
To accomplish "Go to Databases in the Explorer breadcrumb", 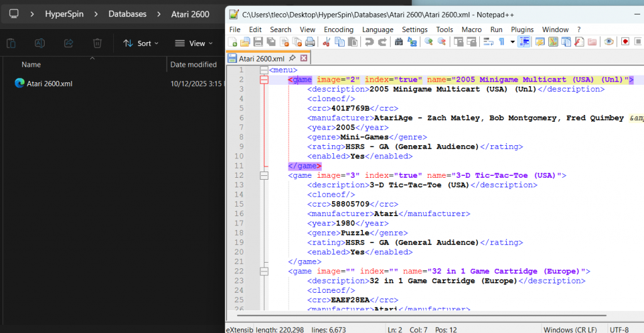I will (127, 14).
